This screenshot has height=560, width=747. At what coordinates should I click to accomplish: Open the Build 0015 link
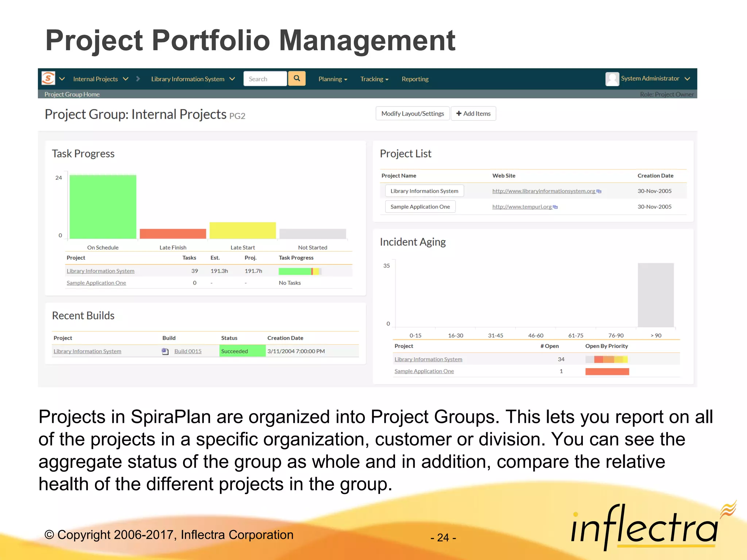point(188,351)
